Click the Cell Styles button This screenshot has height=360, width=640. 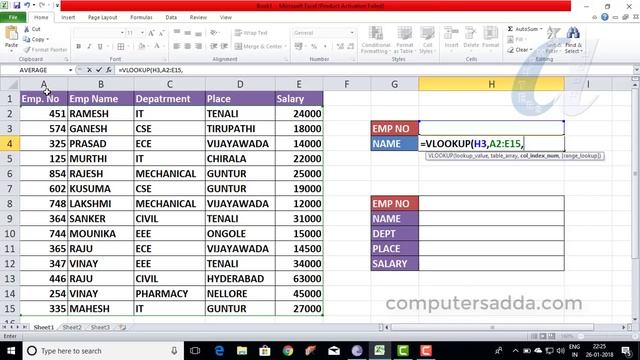point(427,40)
